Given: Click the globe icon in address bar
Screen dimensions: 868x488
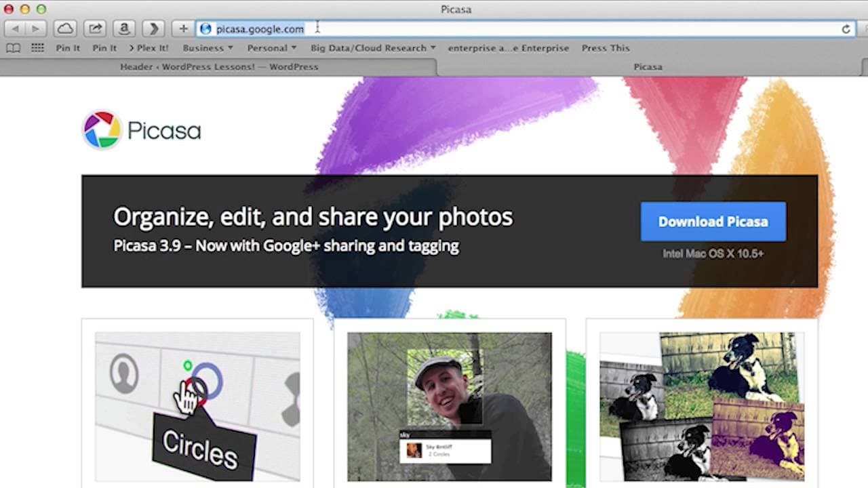Looking at the screenshot, I should 205,29.
